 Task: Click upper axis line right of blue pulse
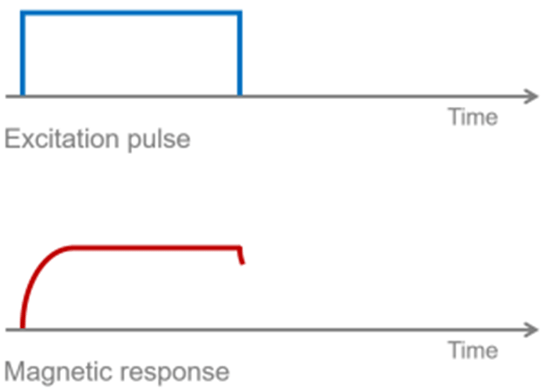point(352,96)
